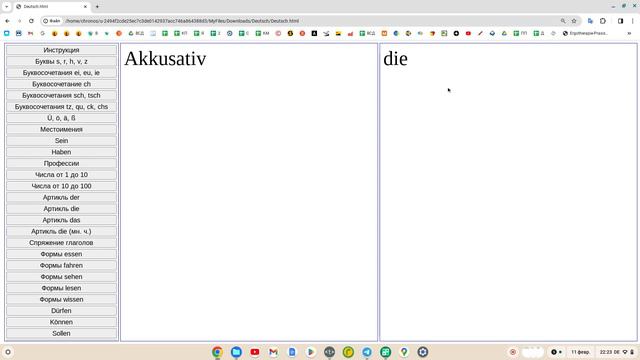Screen dimensions: 640x360
Task: Open the Files app from the shelf
Action: point(236,352)
